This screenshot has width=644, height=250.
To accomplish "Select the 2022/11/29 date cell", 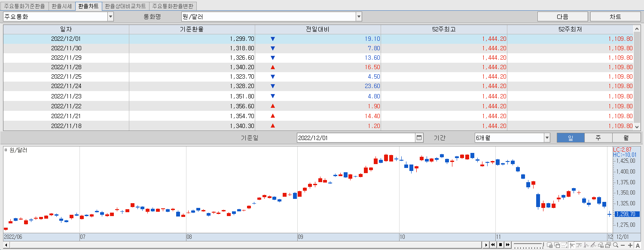I will (x=66, y=58).
